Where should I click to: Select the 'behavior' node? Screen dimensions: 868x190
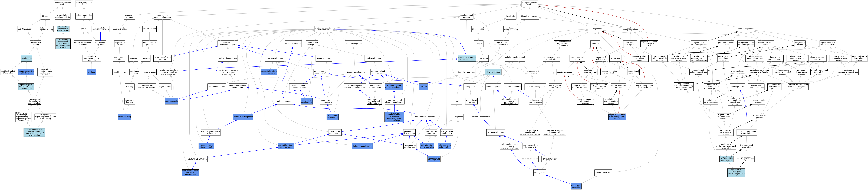click(133, 58)
